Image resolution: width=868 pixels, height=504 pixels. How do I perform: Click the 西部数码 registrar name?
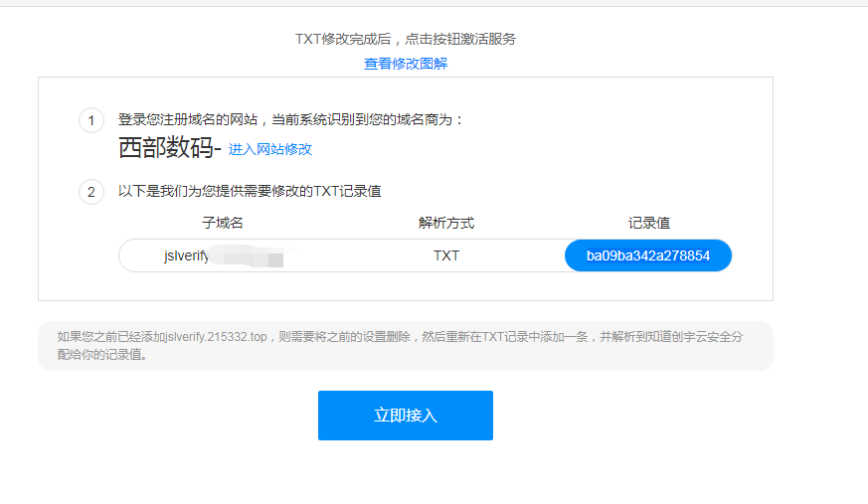pyautogui.click(x=165, y=148)
